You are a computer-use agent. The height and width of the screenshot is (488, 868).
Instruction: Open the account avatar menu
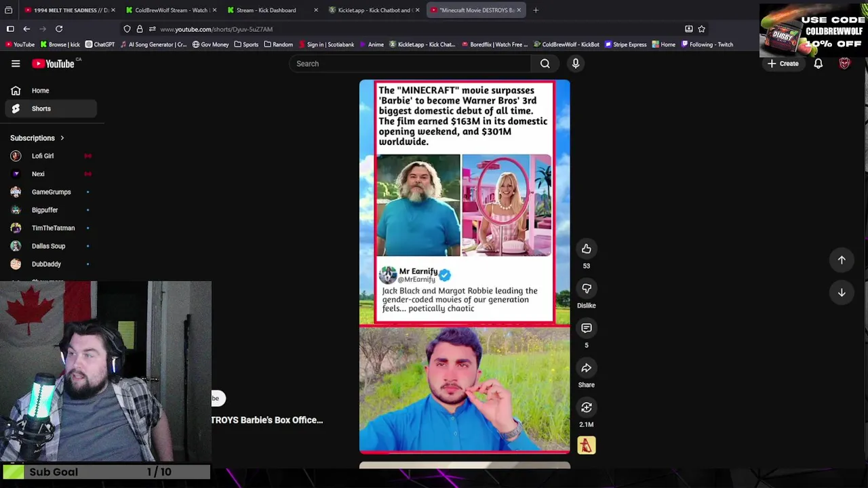point(845,64)
